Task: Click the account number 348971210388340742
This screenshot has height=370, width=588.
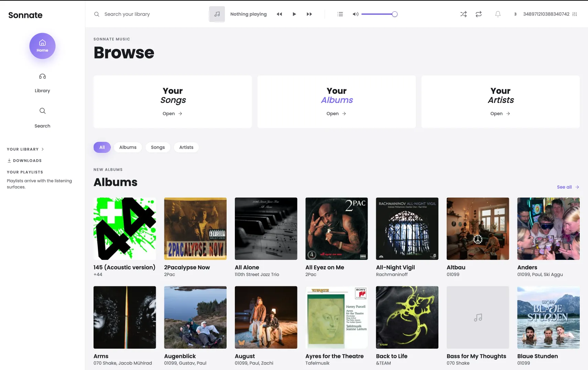Action: coord(546,14)
